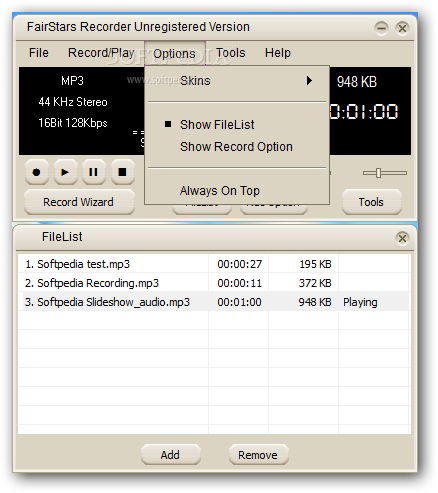Close the FileList panel
Image resolution: width=438 pixels, height=493 pixels.
click(402, 238)
